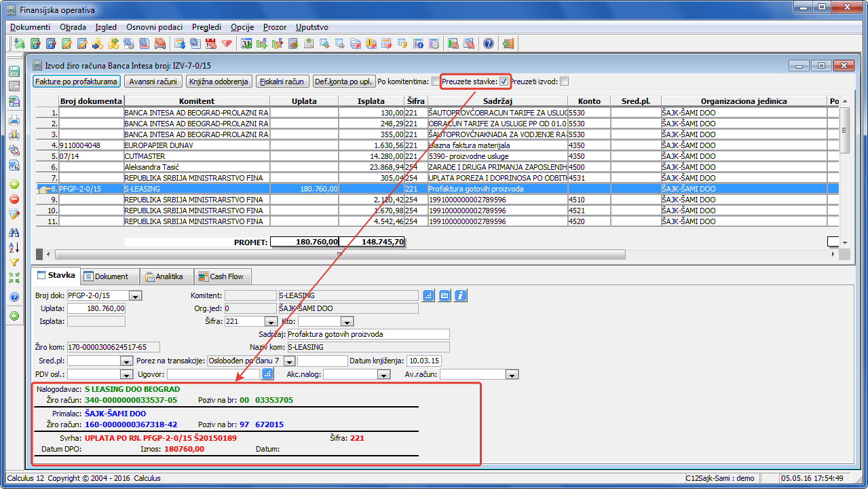The image size is (868, 489).
Task: Expand the Porez na transakcije dropdown
Action: point(289,361)
